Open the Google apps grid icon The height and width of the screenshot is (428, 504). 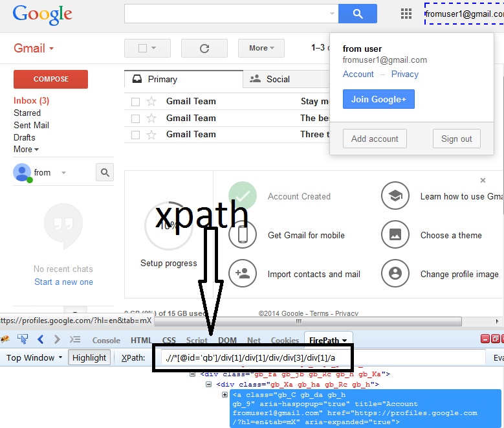coord(406,14)
